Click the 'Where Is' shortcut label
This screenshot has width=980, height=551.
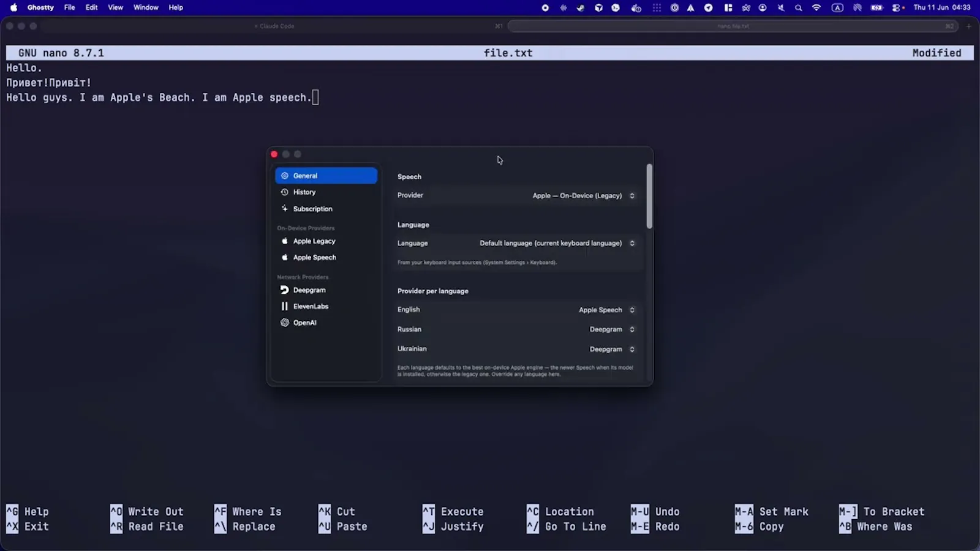(x=257, y=512)
